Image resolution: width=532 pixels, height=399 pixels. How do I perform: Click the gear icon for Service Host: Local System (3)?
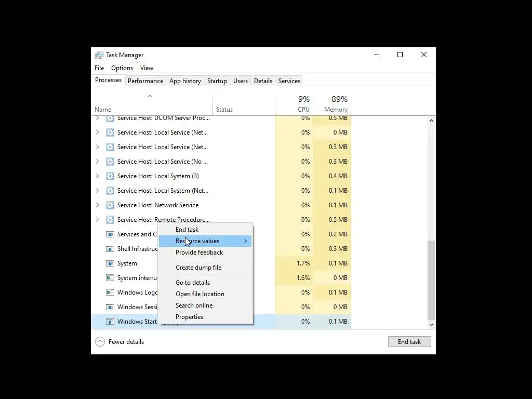(110, 176)
